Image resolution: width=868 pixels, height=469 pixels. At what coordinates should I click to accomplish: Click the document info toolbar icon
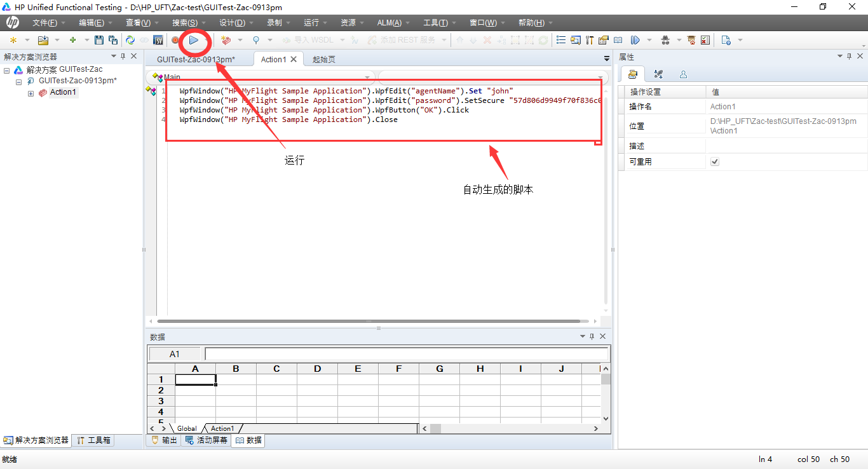point(726,40)
